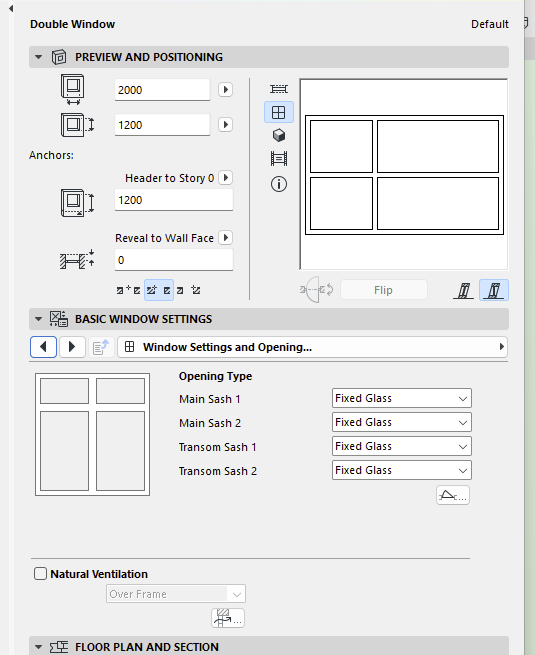535x655 pixels.
Task: Open the Header to Story 0 anchor menu
Action: (226, 178)
